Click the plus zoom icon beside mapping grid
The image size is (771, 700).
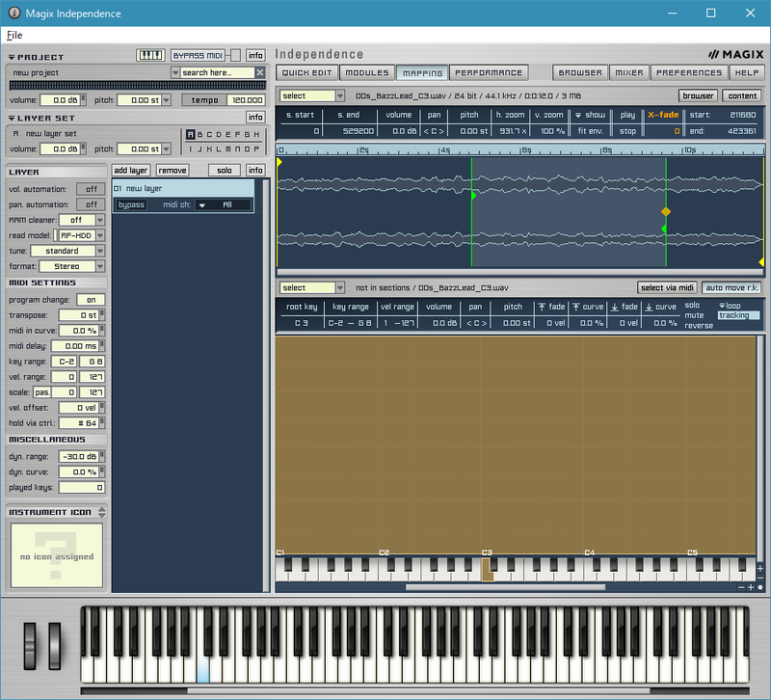pyautogui.click(x=760, y=568)
